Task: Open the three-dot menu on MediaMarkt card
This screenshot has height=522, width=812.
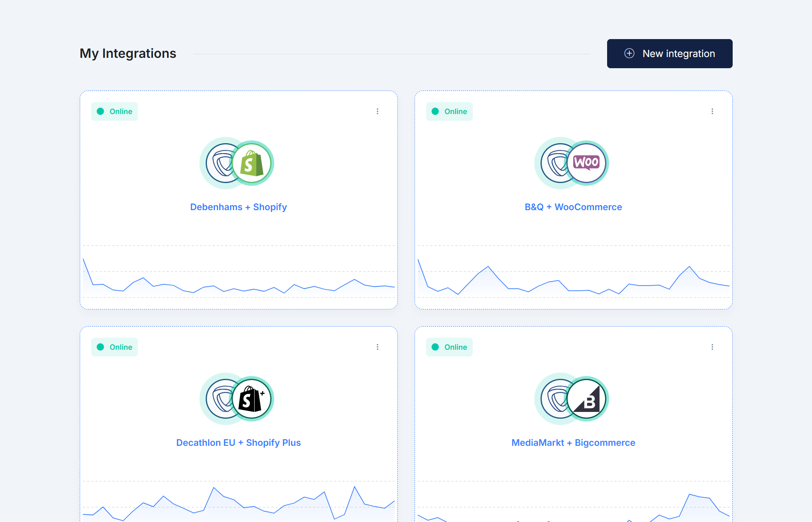Action: point(712,347)
